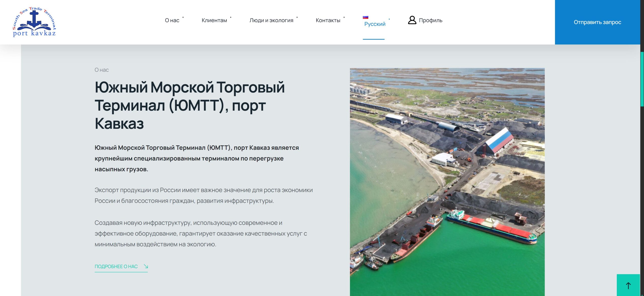Click the heading Южный Морской Торговый Терминал
The image size is (644, 296).
click(190, 105)
